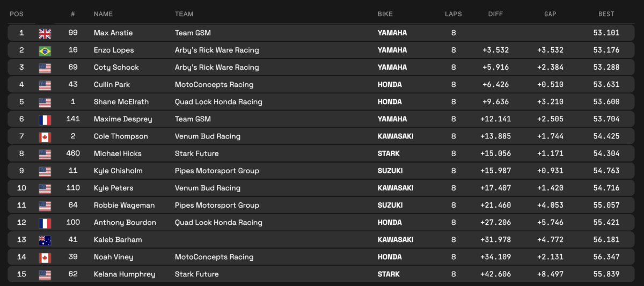Click the Australian flag next to Kaleb Barham
644x286 pixels.
(45, 240)
